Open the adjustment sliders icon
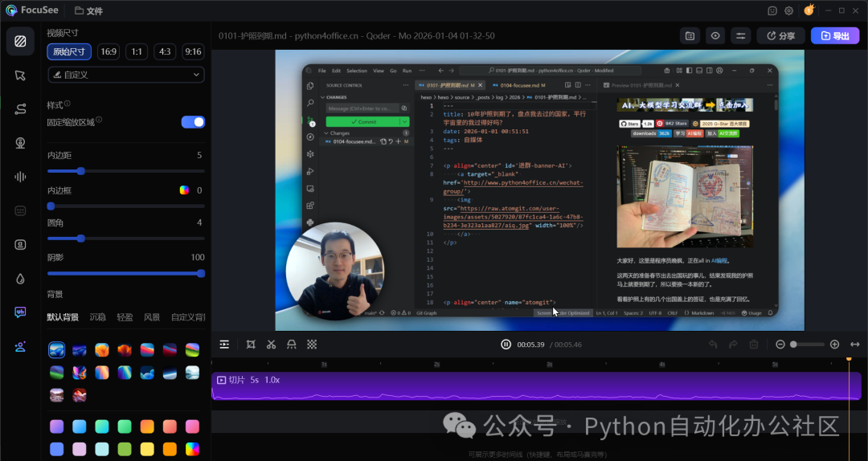Screen dimensions: 868x461 pos(741,36)
